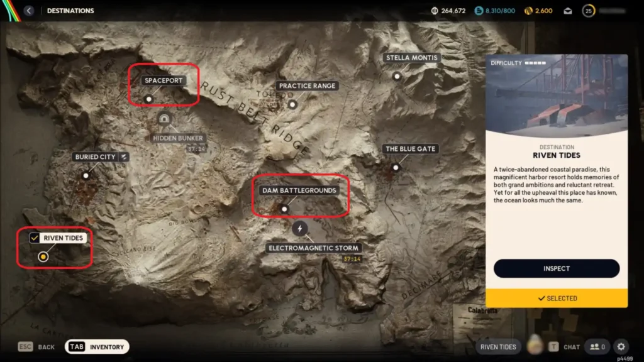Click the Riven Tides destination thumbnail image
Viewport: 644px width, 362px height.
click(557, 96)
